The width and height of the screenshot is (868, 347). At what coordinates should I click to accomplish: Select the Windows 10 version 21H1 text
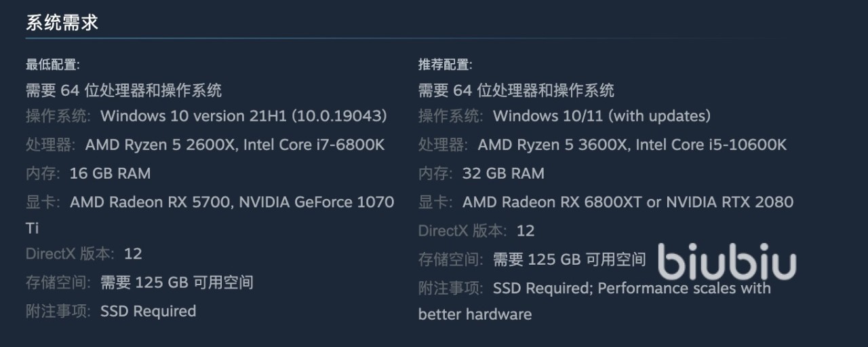point(243,115)
